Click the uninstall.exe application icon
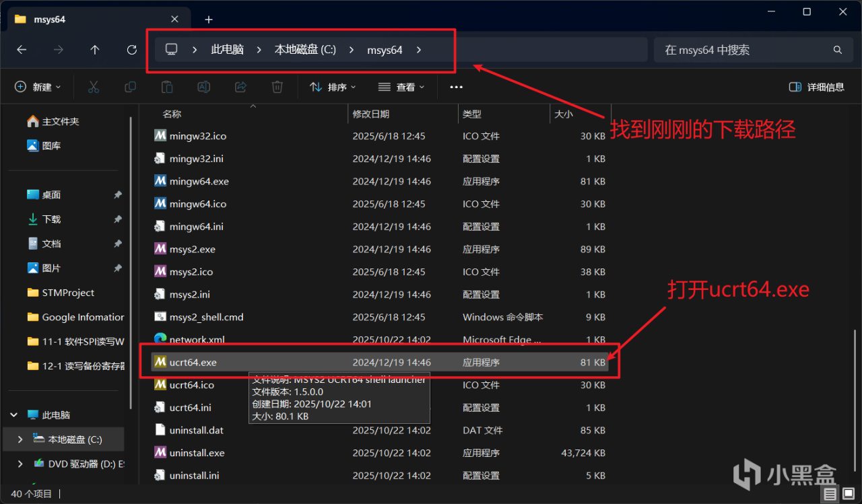Viewport: 862px width, 504px height. point(160,453)
